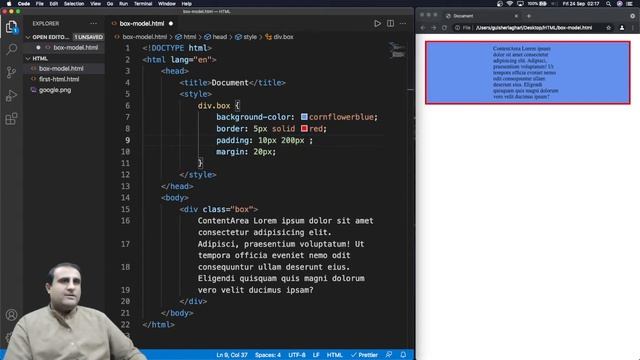This screenshot has height=360, width=640.
Task: Open the Chrome profile icon
Action: (622, 28)
